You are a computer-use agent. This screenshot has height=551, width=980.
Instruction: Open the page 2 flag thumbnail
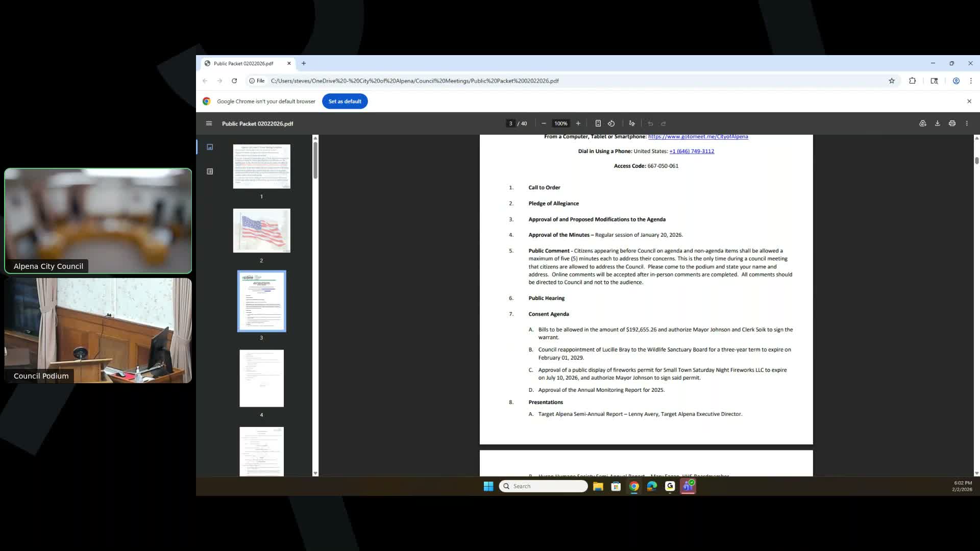[x=262, y=231]
